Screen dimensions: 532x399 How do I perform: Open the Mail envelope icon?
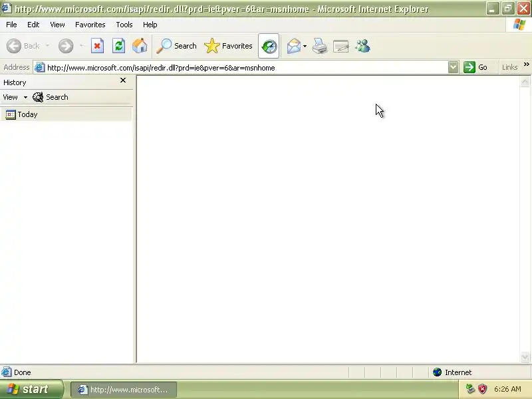[x=293, y=46]
